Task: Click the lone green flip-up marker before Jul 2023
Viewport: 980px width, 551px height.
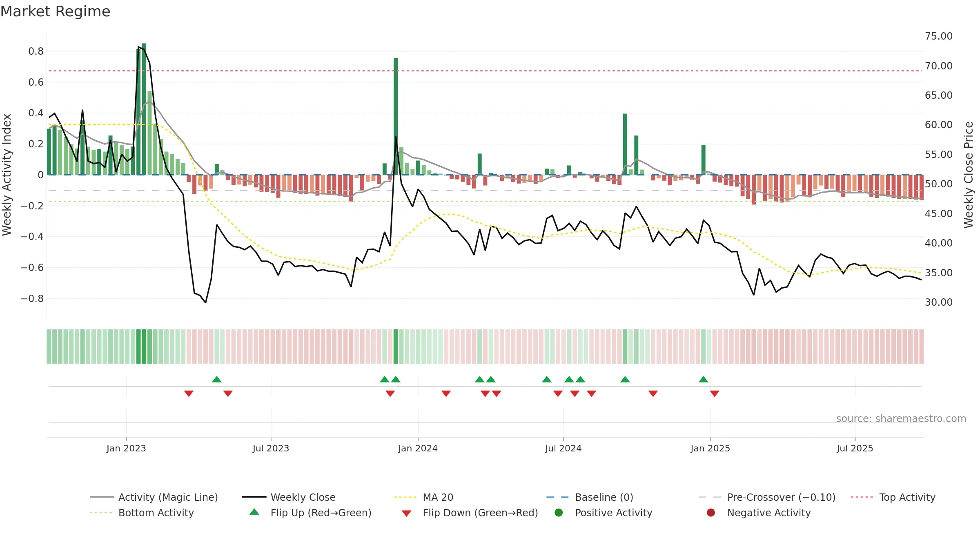Action: pos(217,380)
